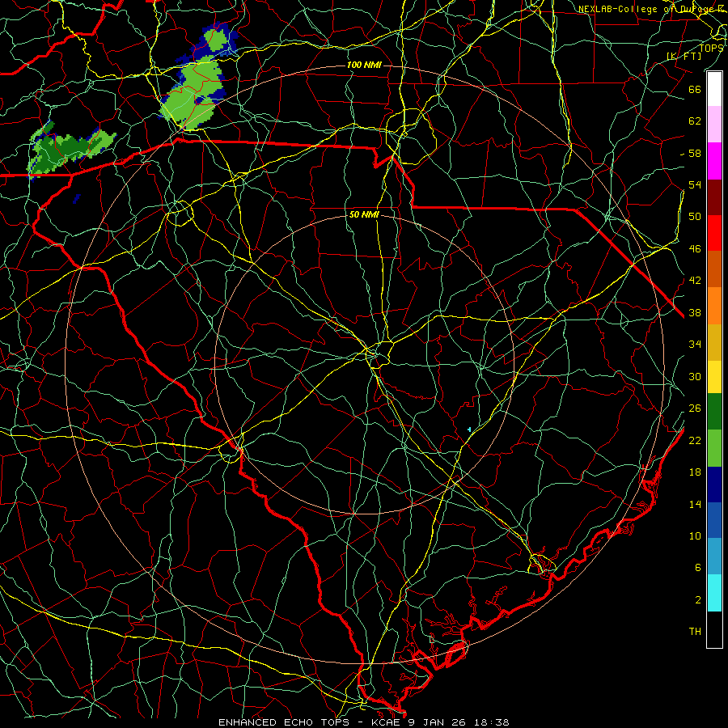The image size is (728, 728).
Task: Select the dark red (maroon) legend swatch
Action: [714, 197]
